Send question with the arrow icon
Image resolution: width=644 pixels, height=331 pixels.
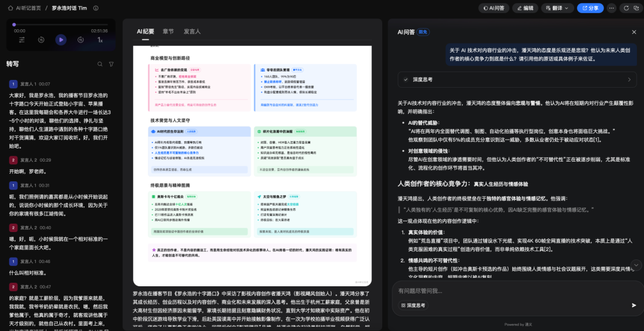coord(634,305)
